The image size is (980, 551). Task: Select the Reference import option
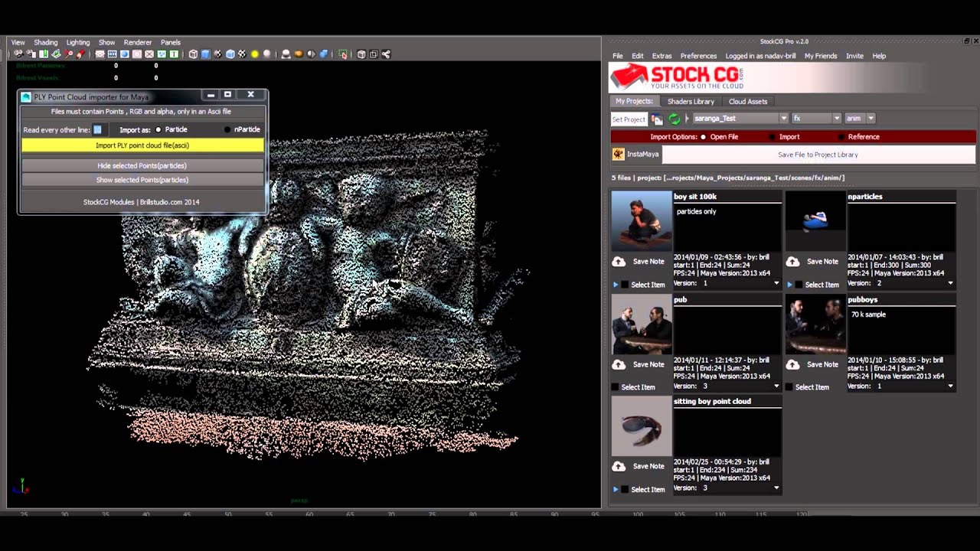(x=841, y=137)
